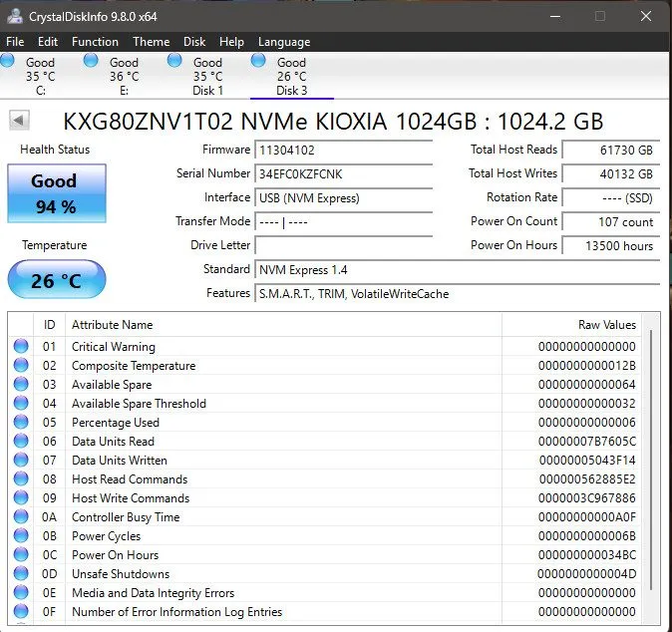This screenshot has height=632, width=672.
Task: Click the orb beside Number of Error Information Log Entries
Action: 21,611
